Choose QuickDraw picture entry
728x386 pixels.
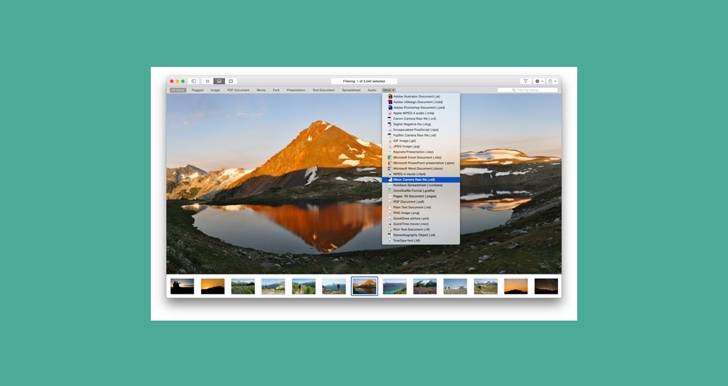421,218
